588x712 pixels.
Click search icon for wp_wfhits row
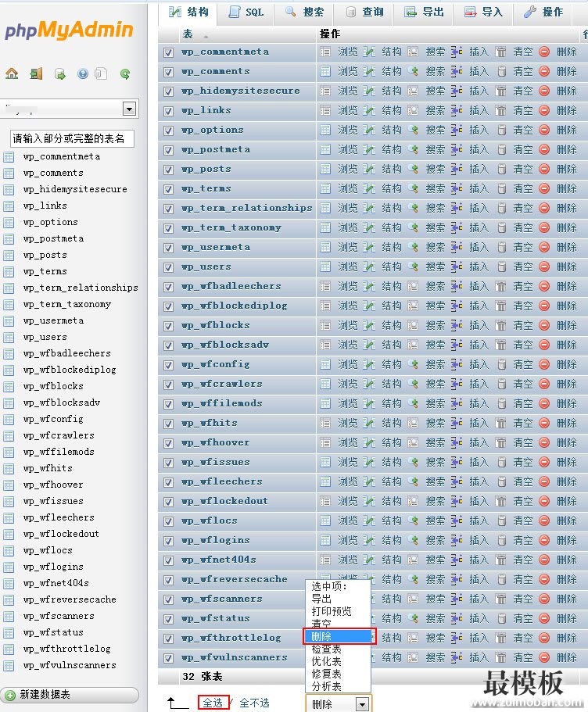(x=413, y=423)
